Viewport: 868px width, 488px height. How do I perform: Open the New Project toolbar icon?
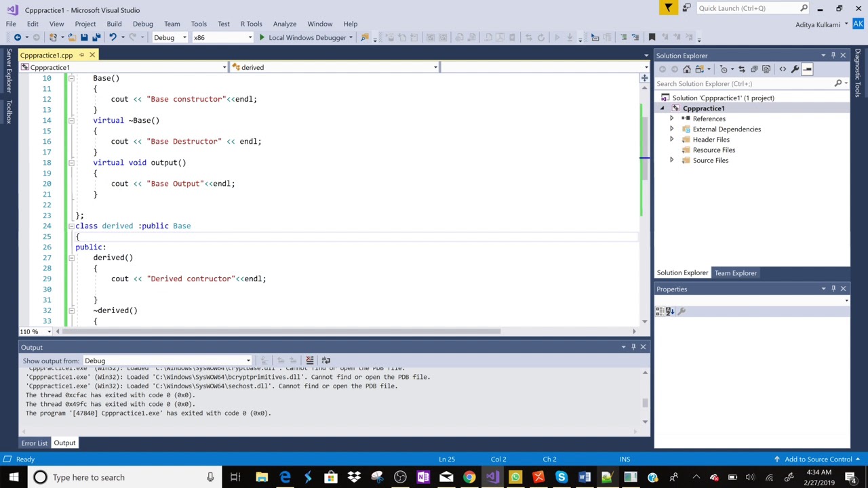click(53, 37)
